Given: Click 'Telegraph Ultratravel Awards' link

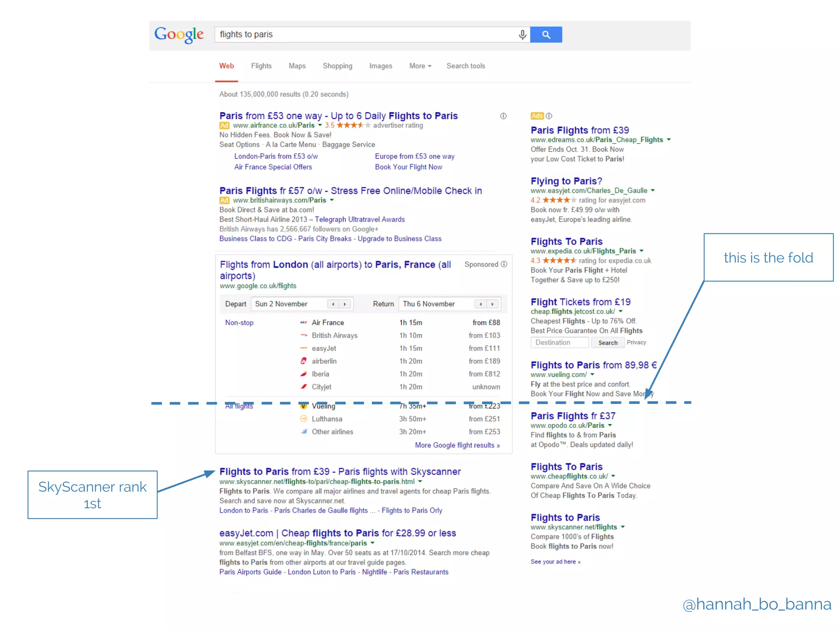Looking at the screenshot, I should tap(360, 219).
